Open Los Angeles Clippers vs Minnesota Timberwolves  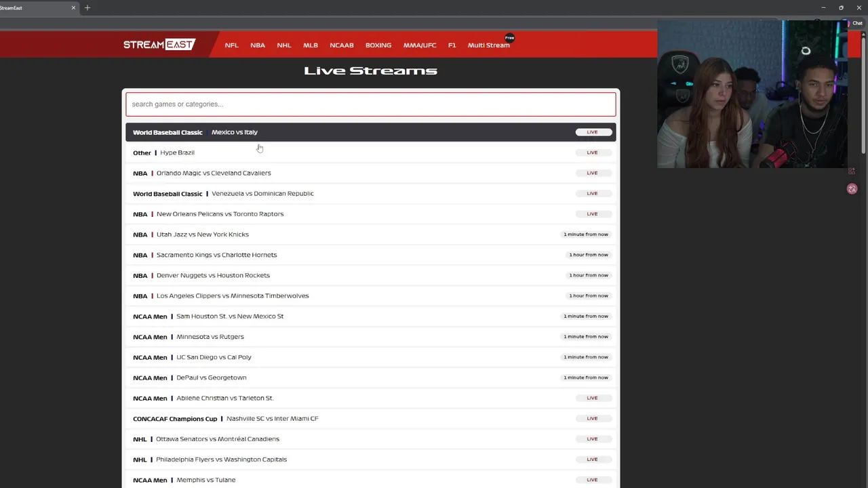(x=371, y=296)
